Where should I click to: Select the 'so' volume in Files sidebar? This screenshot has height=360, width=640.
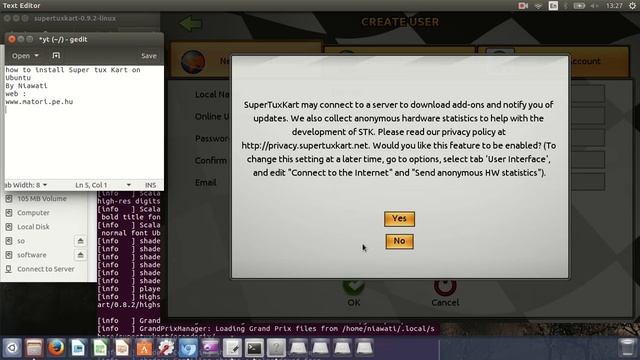coord(21,241)
